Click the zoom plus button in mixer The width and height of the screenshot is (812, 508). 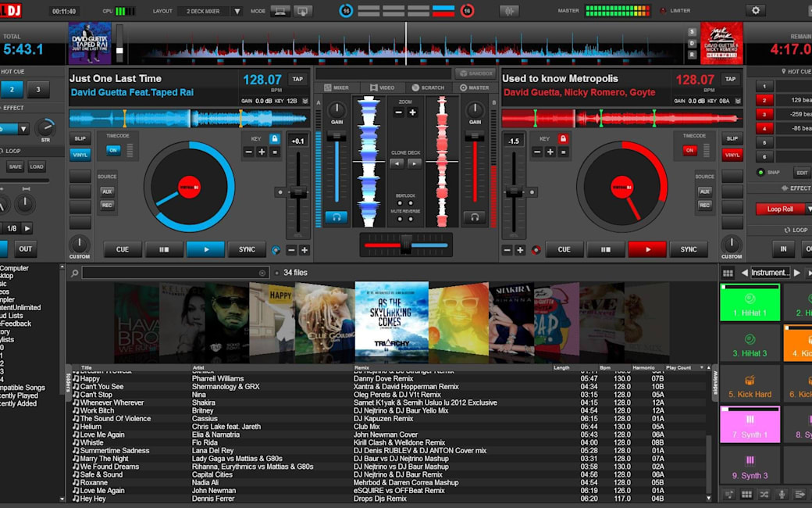(x=413, y=113)
